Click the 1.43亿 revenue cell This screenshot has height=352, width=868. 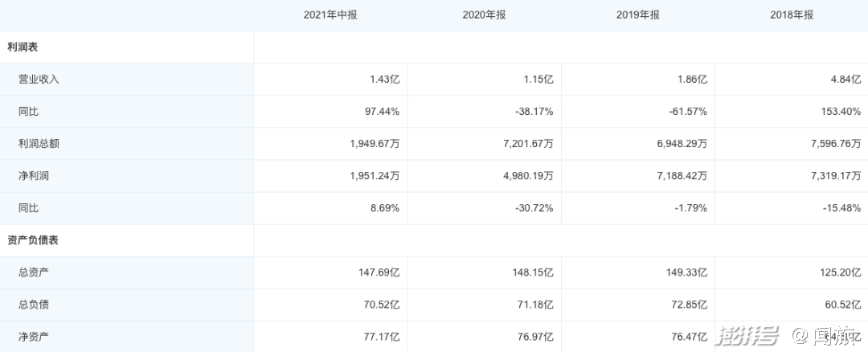(x=379, y=80)
